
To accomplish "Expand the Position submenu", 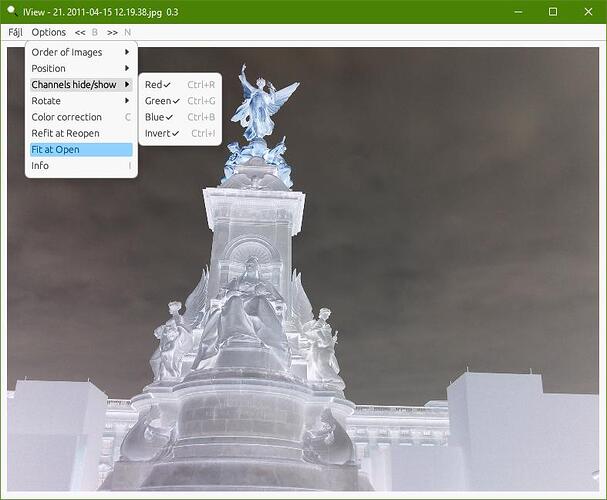I will [x=81, y=68].
